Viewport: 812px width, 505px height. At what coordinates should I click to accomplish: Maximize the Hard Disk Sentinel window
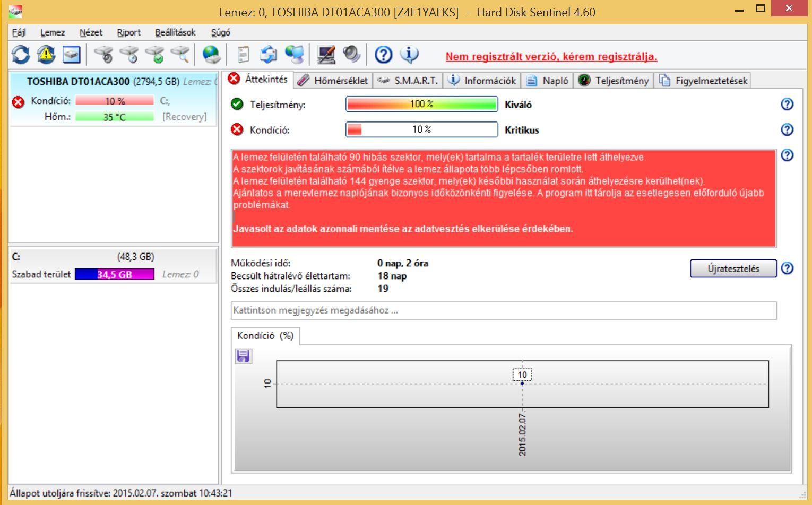pos(761,8)
